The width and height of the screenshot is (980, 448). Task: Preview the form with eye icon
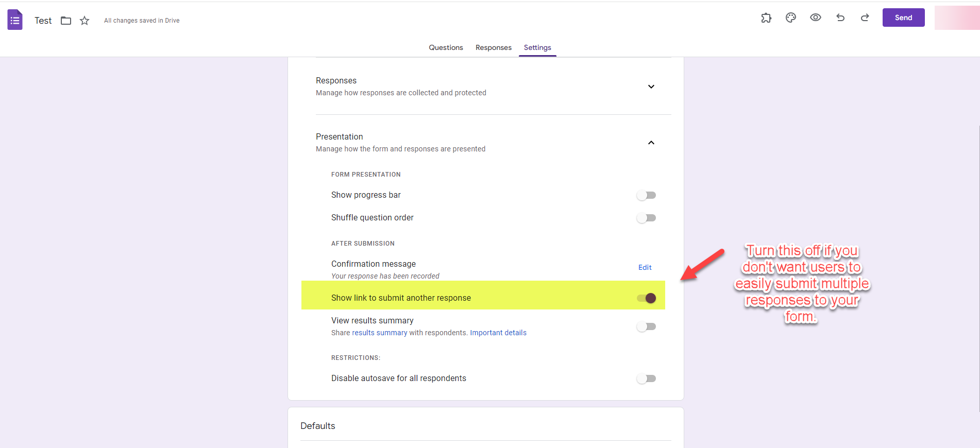coord(815,18)
